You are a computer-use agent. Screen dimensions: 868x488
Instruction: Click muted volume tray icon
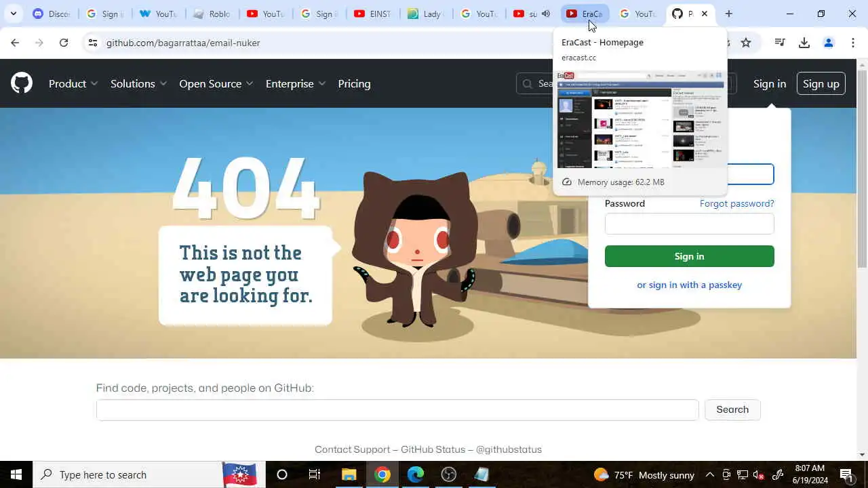coord(759,474)
